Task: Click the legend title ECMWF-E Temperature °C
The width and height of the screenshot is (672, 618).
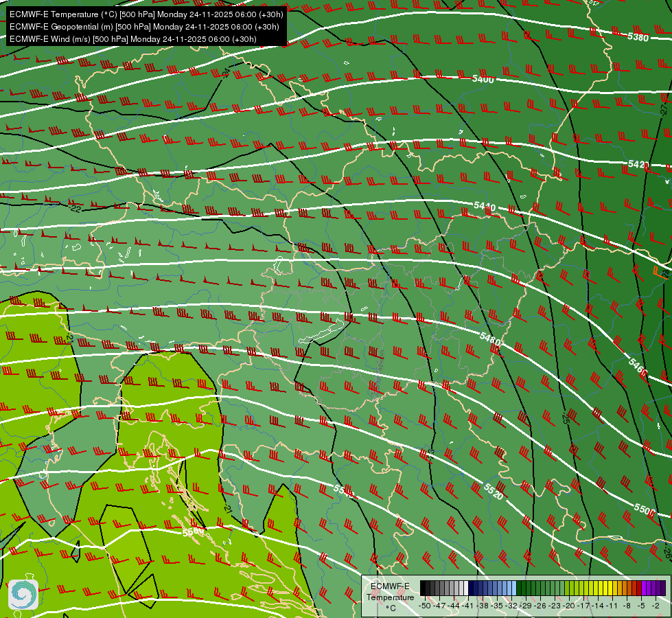Action: (390, 597)
